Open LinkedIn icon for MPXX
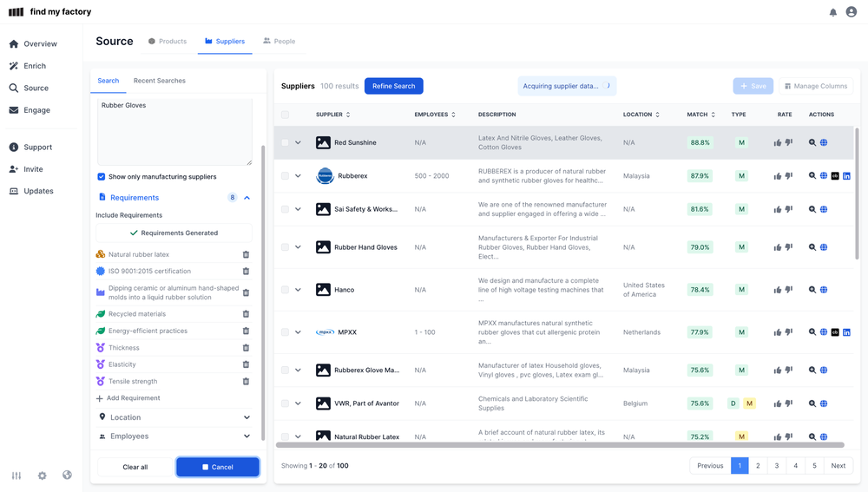 tap(846, 332)
